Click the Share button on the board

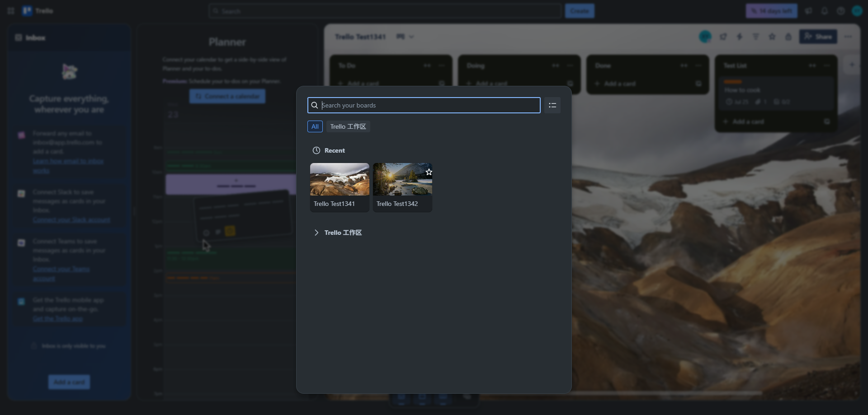pos(818,37)
